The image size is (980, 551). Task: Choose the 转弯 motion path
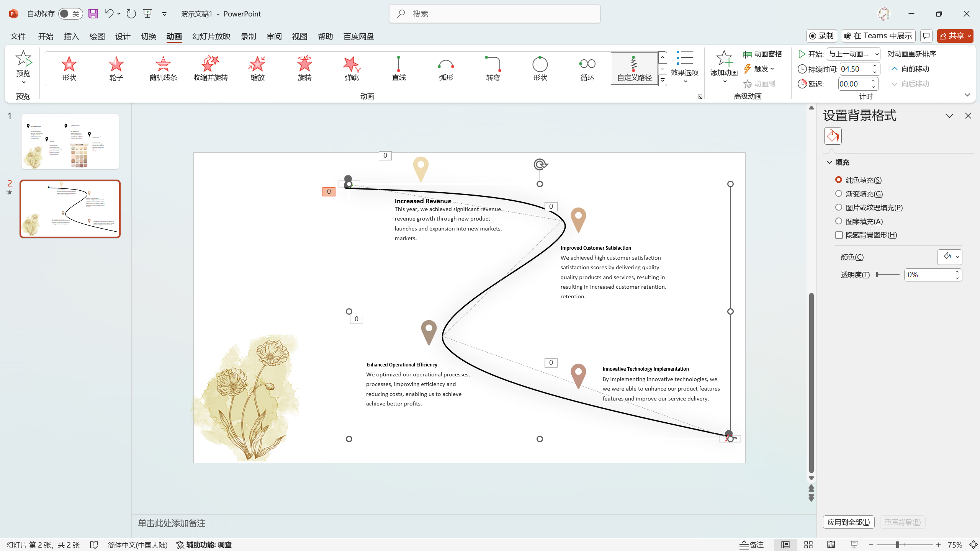coord(493,69)
